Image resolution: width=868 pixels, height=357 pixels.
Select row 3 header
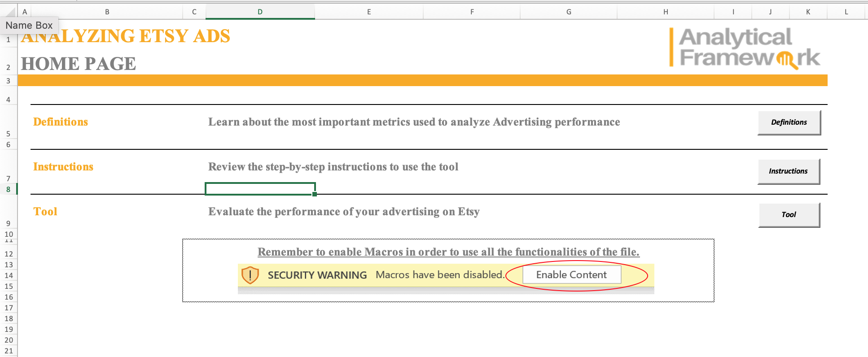[9, 81]
